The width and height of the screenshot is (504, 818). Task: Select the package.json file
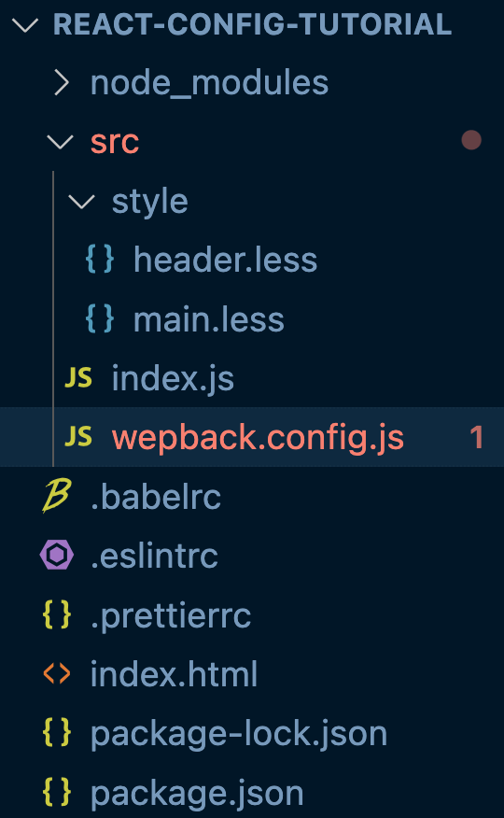(x=197, y=794)
